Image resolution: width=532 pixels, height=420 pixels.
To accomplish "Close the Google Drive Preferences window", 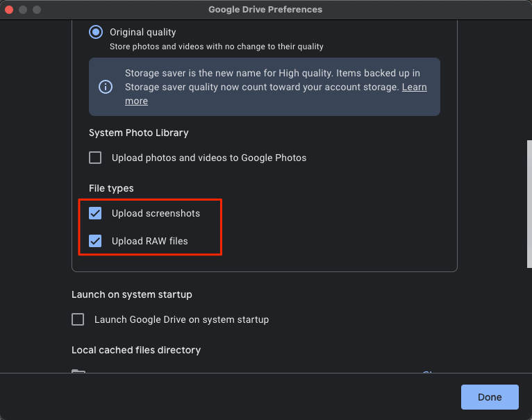I will click(x=9, y=10).
